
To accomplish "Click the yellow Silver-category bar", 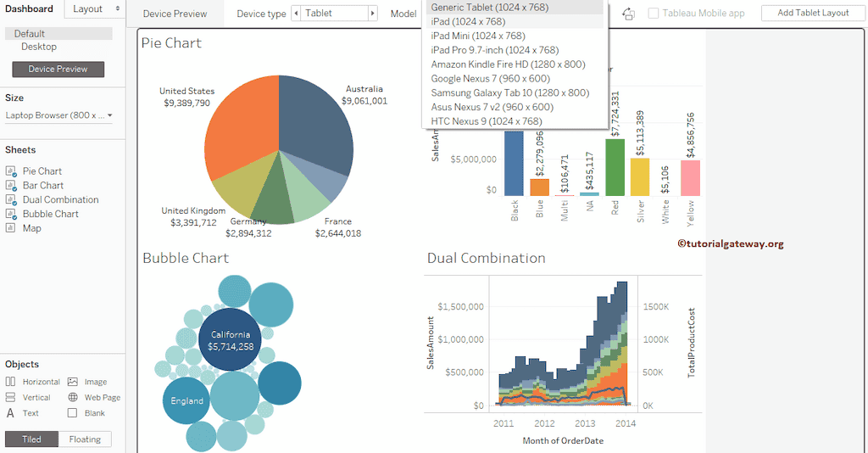I will (x=640, y=176).
